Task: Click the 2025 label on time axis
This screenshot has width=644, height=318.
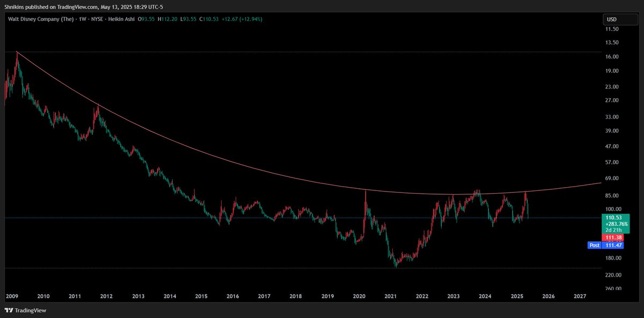Action: (x=517, y=297)
